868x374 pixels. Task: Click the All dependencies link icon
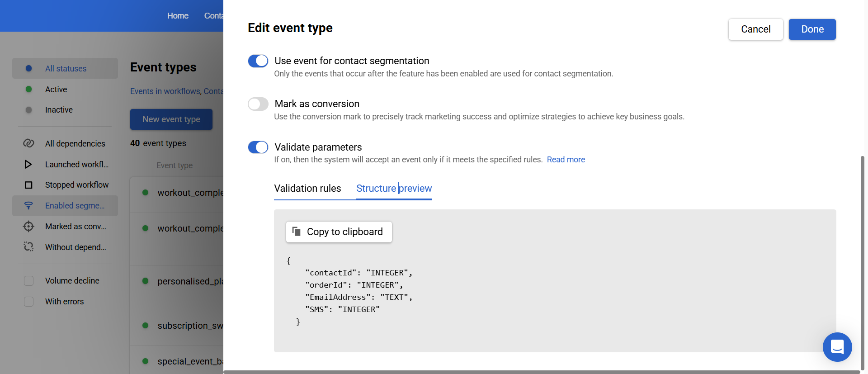pyautogui.click(x=28, y=143)
